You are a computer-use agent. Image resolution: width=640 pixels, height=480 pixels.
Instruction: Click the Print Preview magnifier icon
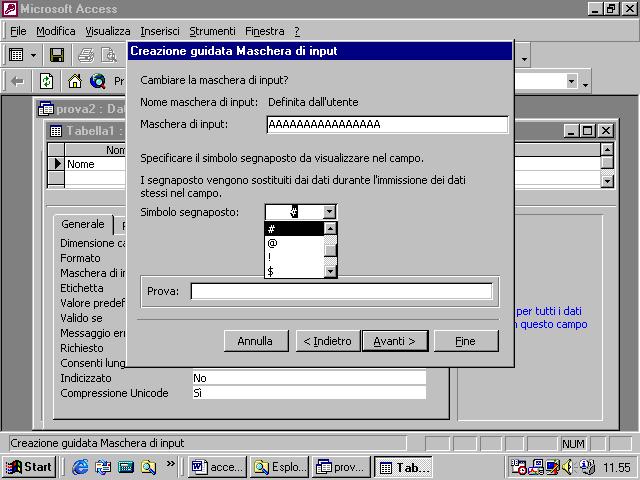(109, 55)
